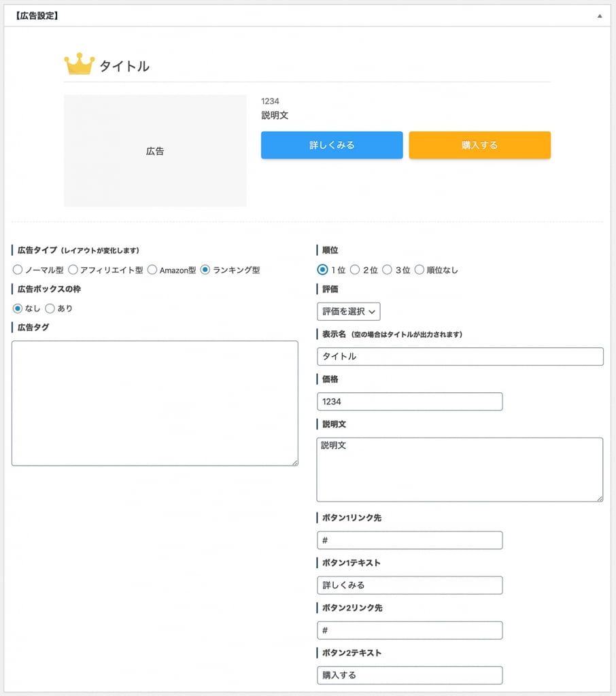This screenshot has height=696, width=616.
Task: Focus the ボタン2リンク先 field
Action: pyautogui.click(x=410, y=630)
